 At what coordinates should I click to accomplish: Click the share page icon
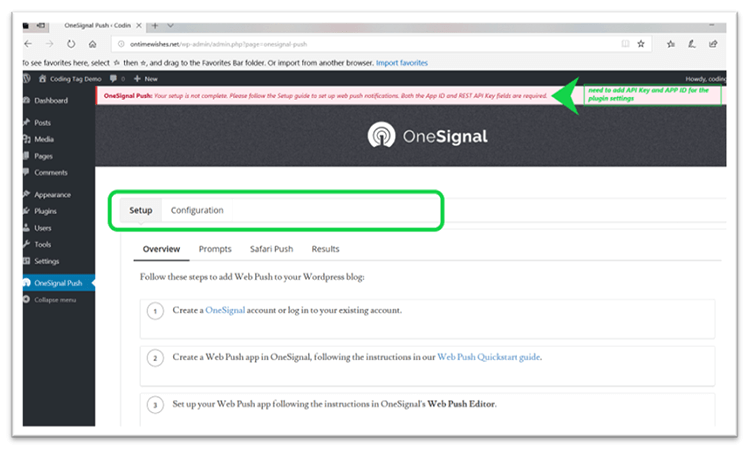click(x=713, y=44)
